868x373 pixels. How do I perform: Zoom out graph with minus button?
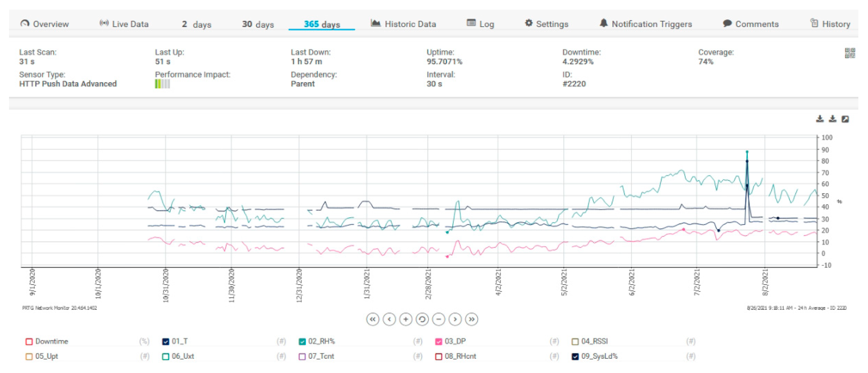(x=438, y=319)
